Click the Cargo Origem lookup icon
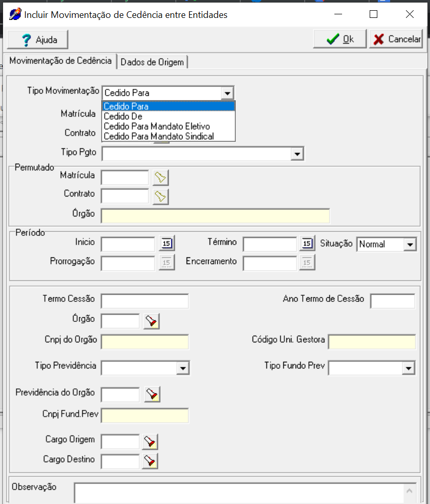This screenshot has height=504, width=430. 150,442
